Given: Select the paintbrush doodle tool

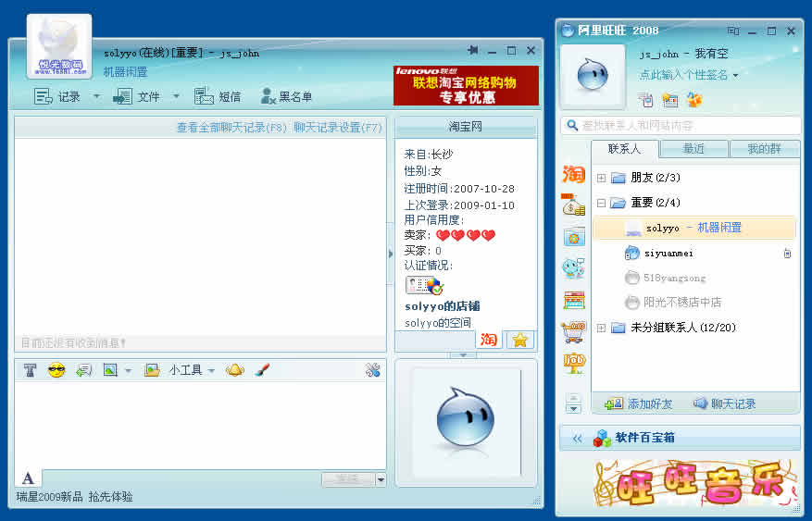Looking at the screenshot, I should (262, 370).
